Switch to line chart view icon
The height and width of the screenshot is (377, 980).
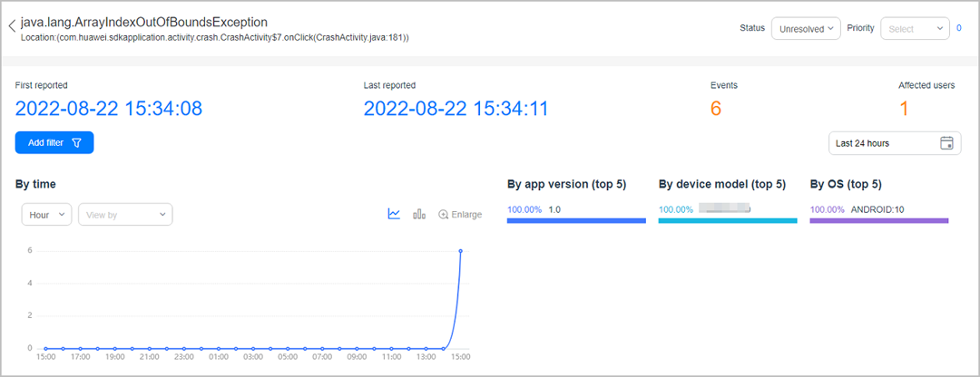coord(394,214)
